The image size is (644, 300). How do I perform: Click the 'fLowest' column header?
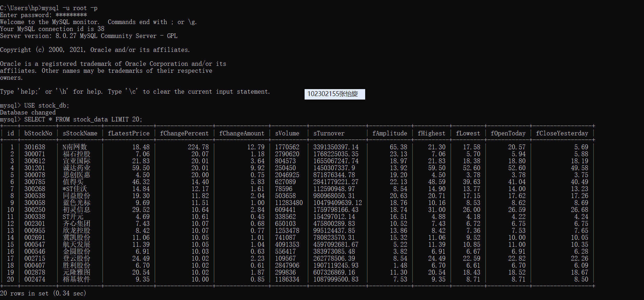(x=468, y=133)
